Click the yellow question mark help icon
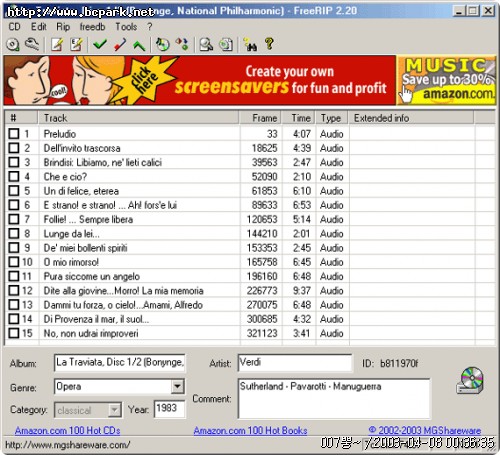This screenshot has width=500, height=455. pyautogui.click(x=269, y=44)
